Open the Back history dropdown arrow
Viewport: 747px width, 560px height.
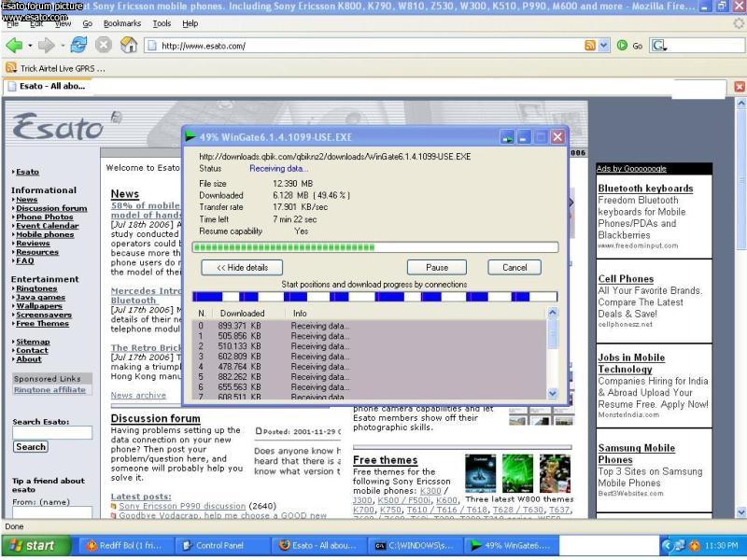tap(30, 46)
